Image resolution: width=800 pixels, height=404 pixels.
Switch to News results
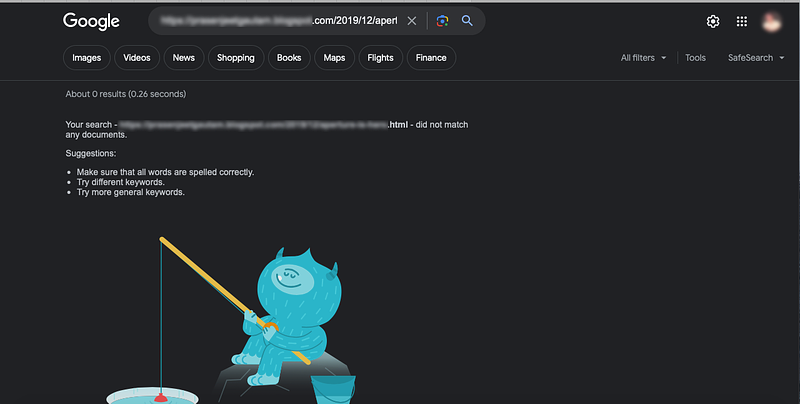pyautogui.click(x=184, y=58)
